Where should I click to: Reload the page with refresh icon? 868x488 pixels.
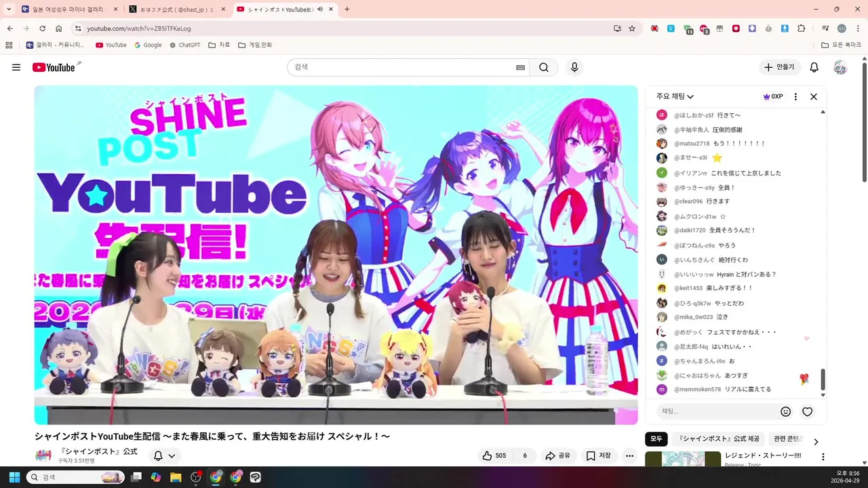42,28
